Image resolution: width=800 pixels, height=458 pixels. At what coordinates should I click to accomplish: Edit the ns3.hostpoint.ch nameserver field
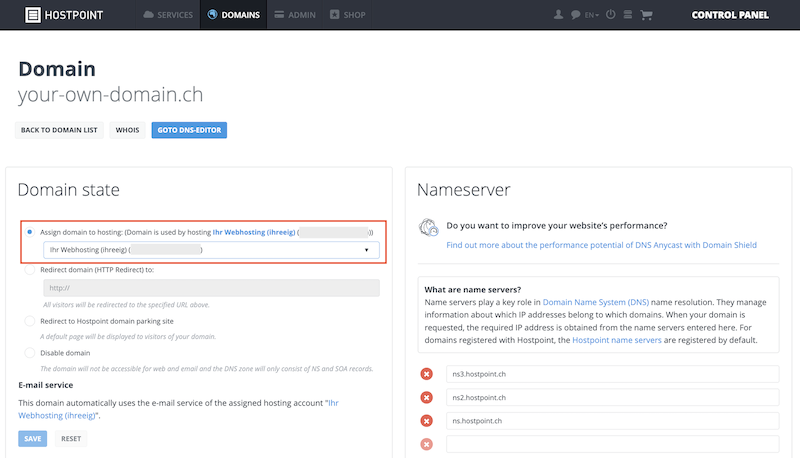612,374
